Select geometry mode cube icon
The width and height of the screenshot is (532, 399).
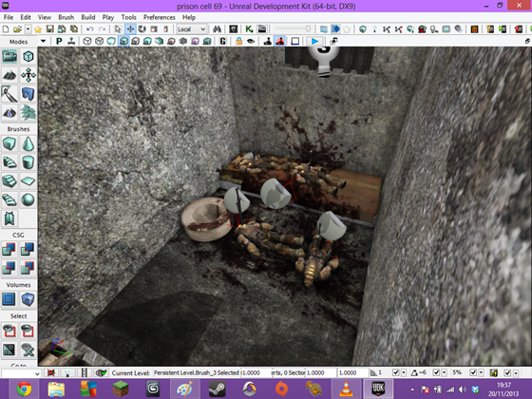click(x=28, y=56)
